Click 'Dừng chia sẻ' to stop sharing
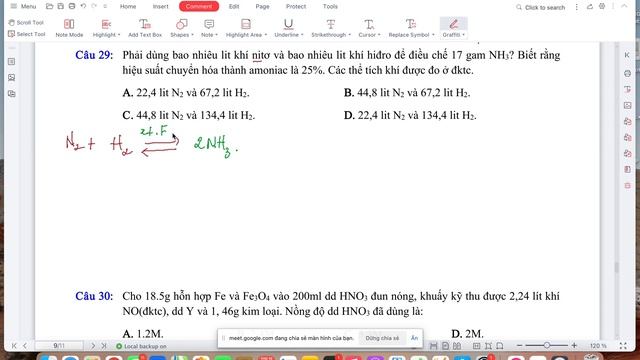Image resolution: width=640 pixels, height=360 pixels. tap(382, 338)
